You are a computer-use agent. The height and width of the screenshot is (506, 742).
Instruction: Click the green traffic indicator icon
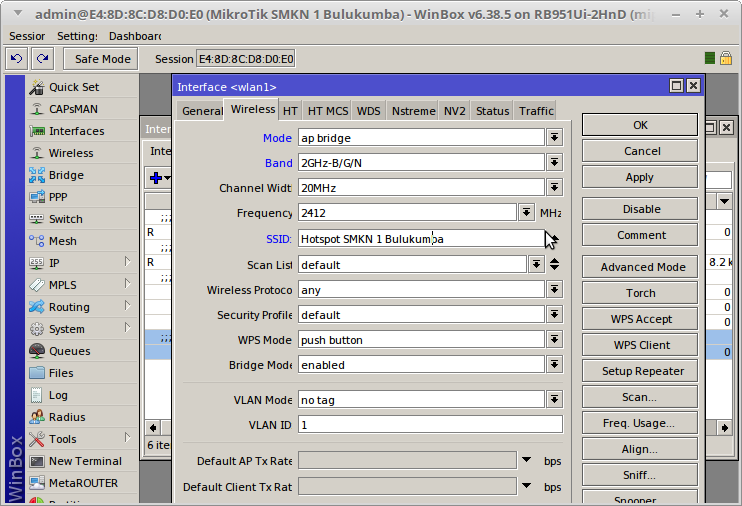pos(709,58)
